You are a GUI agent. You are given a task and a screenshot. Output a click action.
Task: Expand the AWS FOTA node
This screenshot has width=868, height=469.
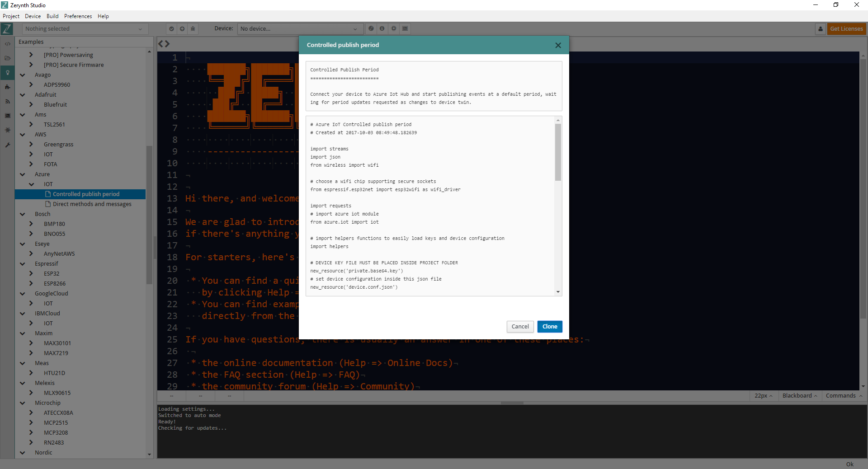pyautogui.click(x=31, y=164)
